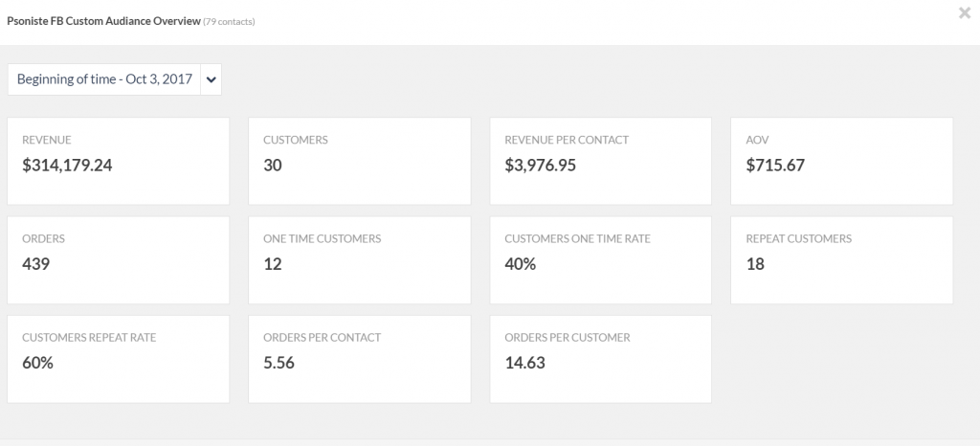Select the Orders Per Customer card

coord(600,358)
